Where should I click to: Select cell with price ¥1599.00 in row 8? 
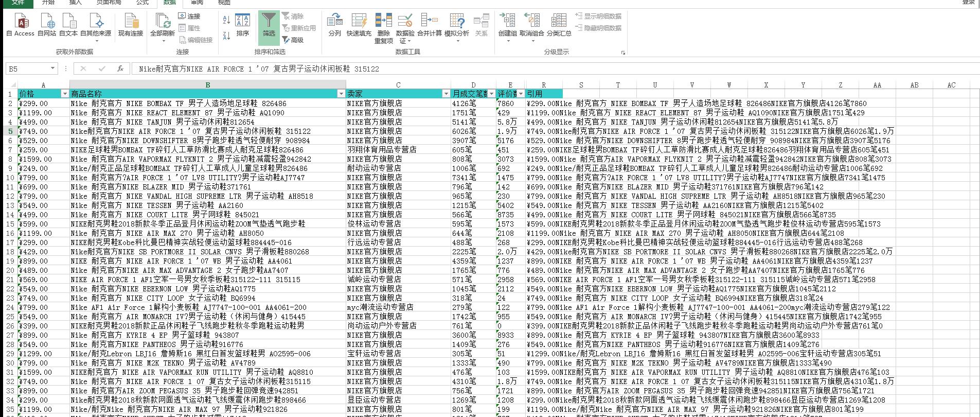pyautogui.click(x=43, y=159)
